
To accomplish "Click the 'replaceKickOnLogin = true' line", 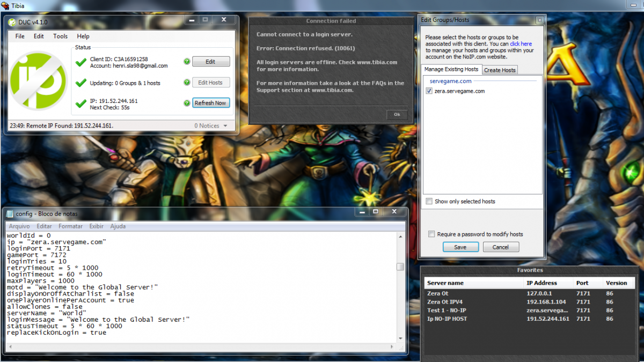I will coord(56,333).
